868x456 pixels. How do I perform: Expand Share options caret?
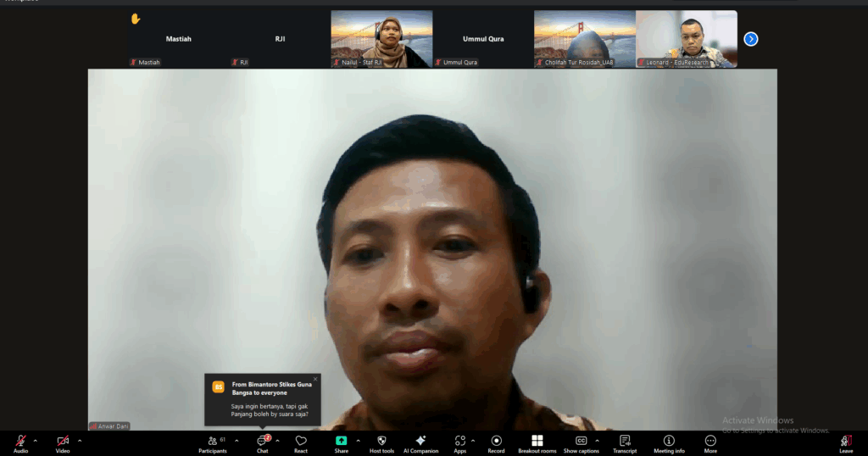click(359, 441)
